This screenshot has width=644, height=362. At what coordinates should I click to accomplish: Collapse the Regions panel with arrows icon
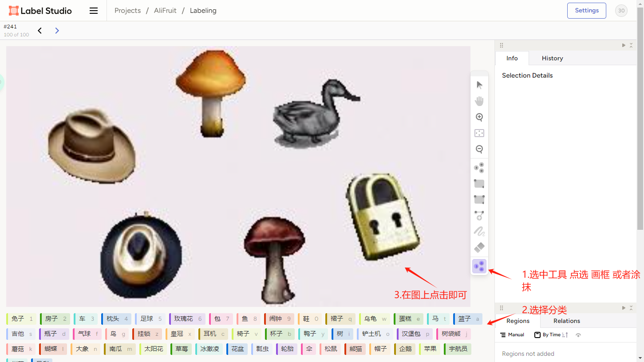[631, 308]
